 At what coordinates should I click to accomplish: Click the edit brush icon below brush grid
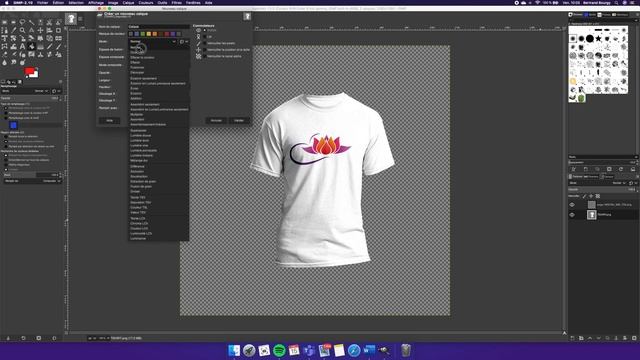click(x=573, y=169)
